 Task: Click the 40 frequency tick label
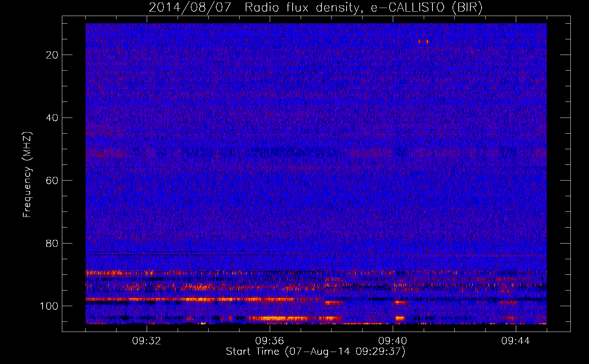(52, 118)
